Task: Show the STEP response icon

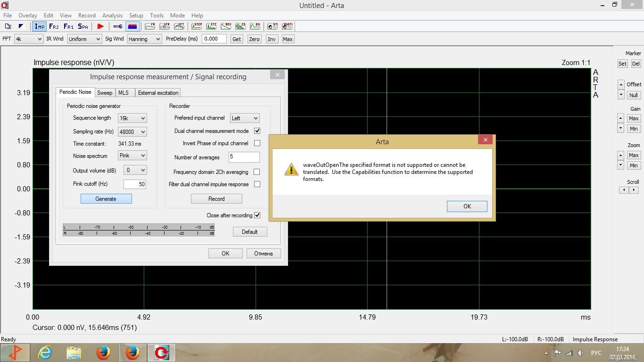Action: point(197,26)
